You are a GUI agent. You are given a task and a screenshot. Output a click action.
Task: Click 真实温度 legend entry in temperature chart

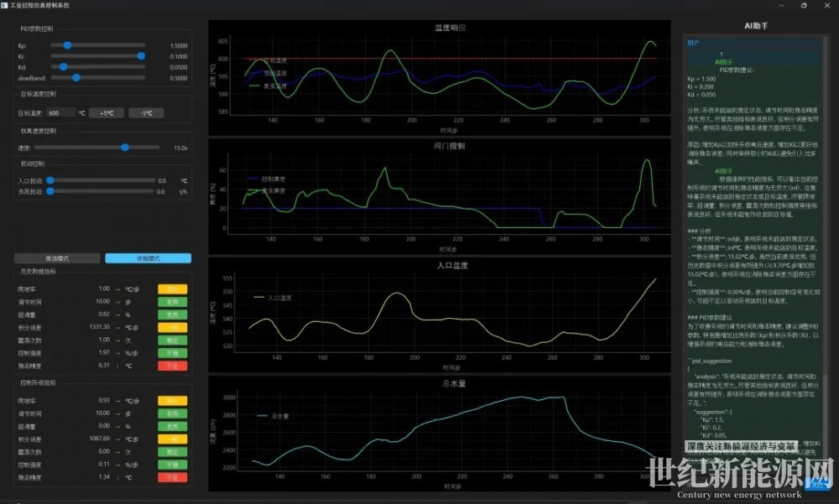coord(268,86)
